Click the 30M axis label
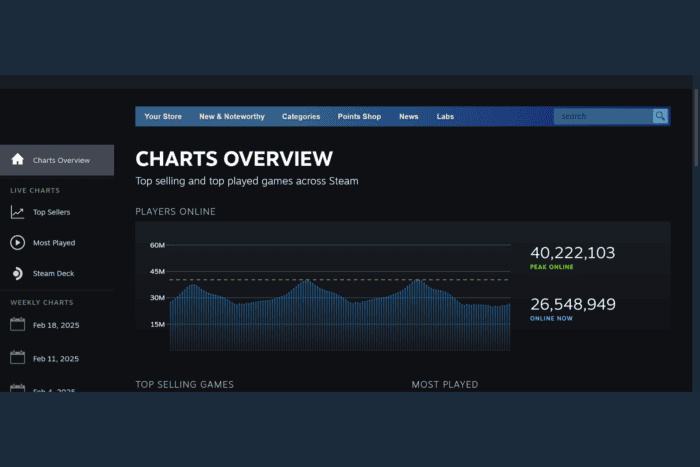This screenshot has width=700, height=467. (157, 298)
